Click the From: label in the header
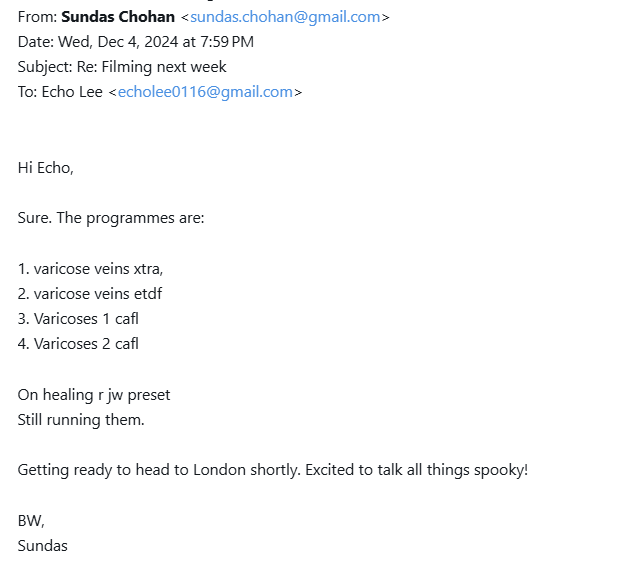The height and width of the screenshot is (575, 635). pos(38,17)
